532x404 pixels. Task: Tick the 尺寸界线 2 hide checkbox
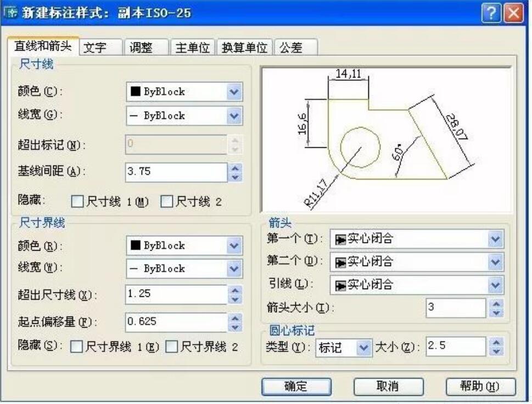pos(172,347)
